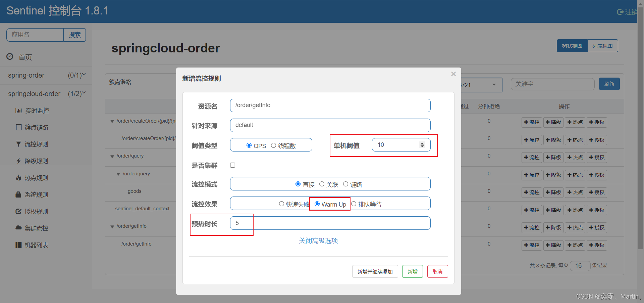The height and width of the screenshot is (303, 644).
Task: Select the 线程数 threshold type radio
Action: (273, 145)
